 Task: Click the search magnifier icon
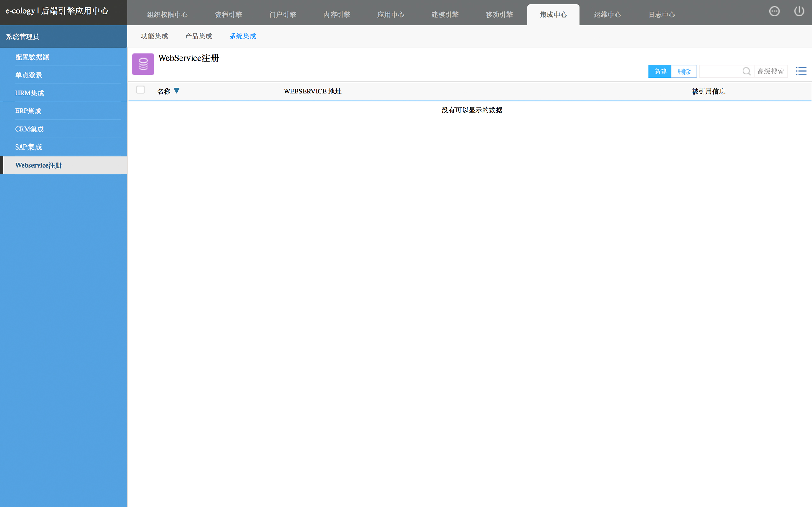click(746, 71)
